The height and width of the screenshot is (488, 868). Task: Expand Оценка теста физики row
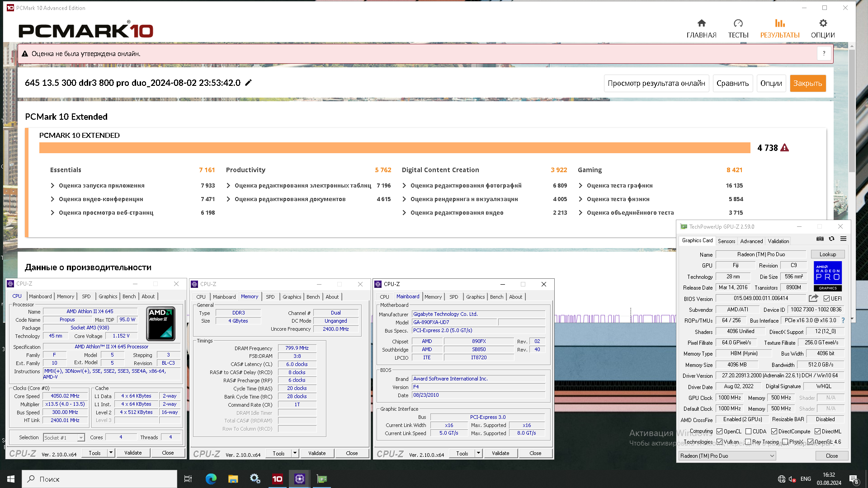(x=580, y=199)
